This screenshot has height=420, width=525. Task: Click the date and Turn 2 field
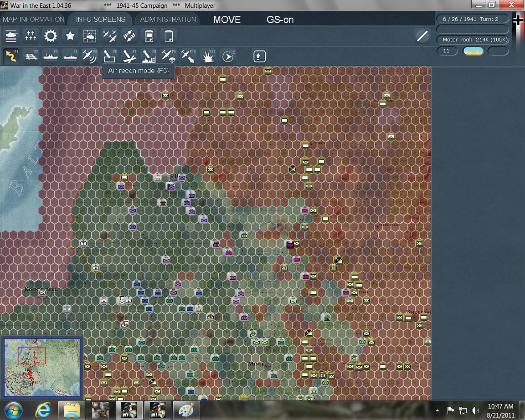[x=473, y=19]
